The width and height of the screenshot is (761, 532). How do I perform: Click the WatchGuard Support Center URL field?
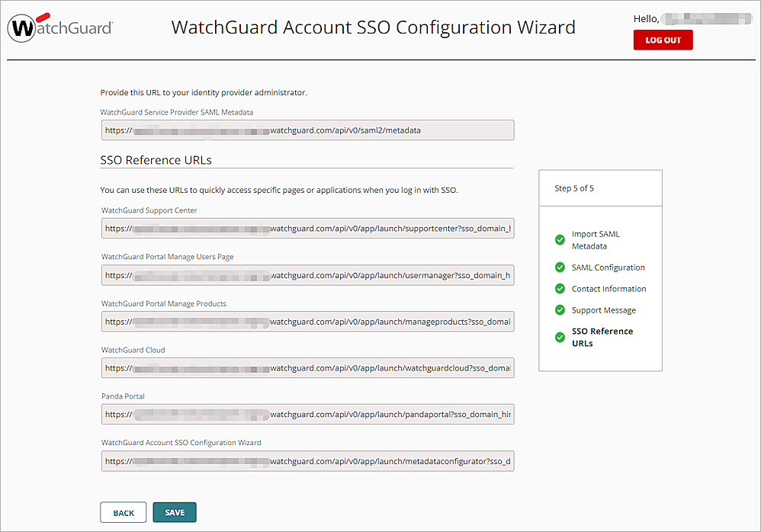click(307, 228)
